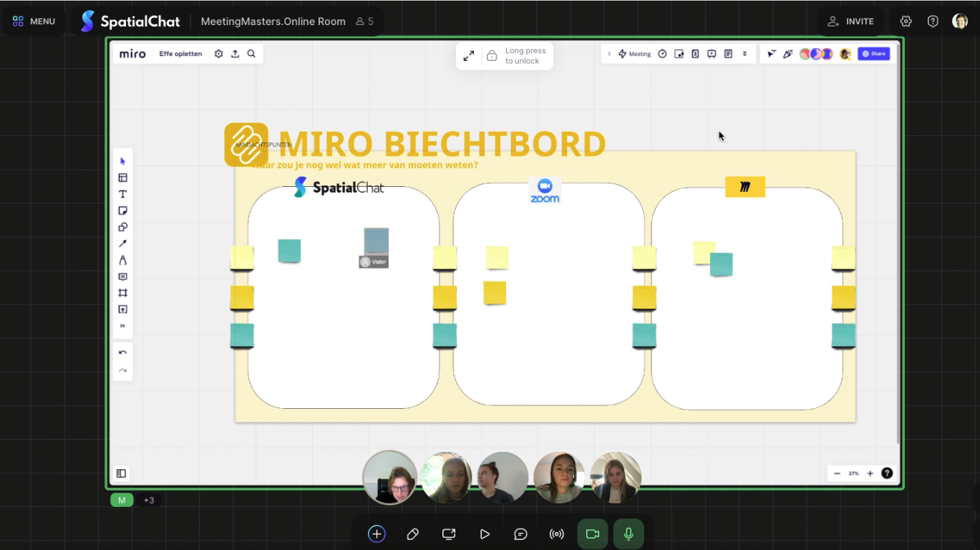Open the Miro templates tool
Viewport: 980px width, 550px height.
pos(122,178)
